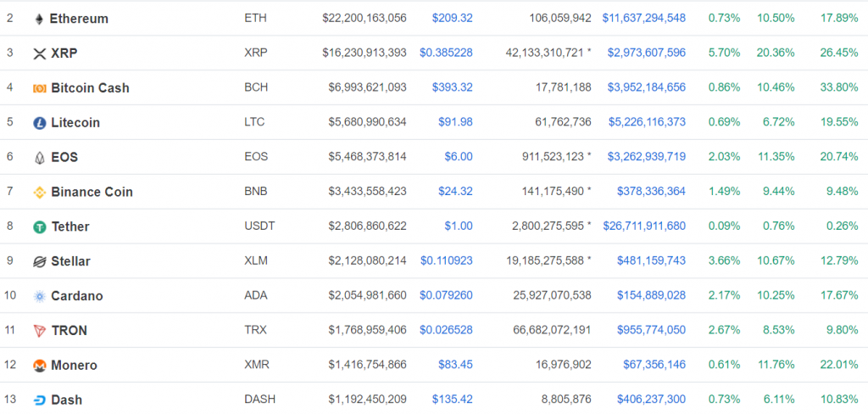Click the EOS logo icon
The width and height of the screenshot is (868, 414).
39,158
